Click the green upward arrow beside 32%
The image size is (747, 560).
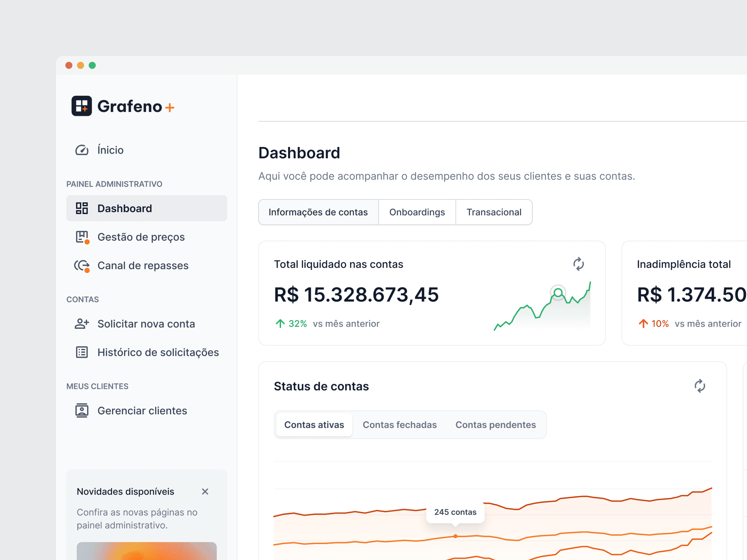(x=280, y=324)
